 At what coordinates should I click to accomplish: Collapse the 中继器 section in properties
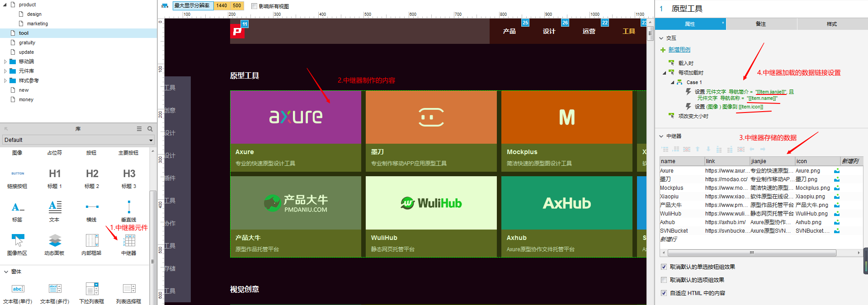661,136
